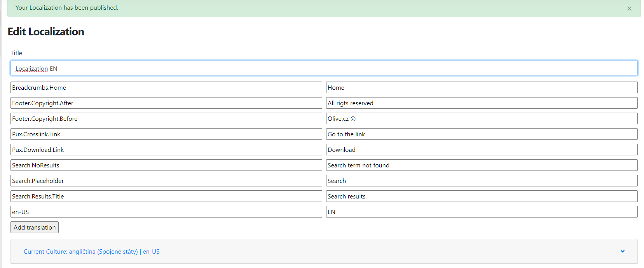Select the en-US key field
Viewport: 644px width, 268px height.
point(166,212)
